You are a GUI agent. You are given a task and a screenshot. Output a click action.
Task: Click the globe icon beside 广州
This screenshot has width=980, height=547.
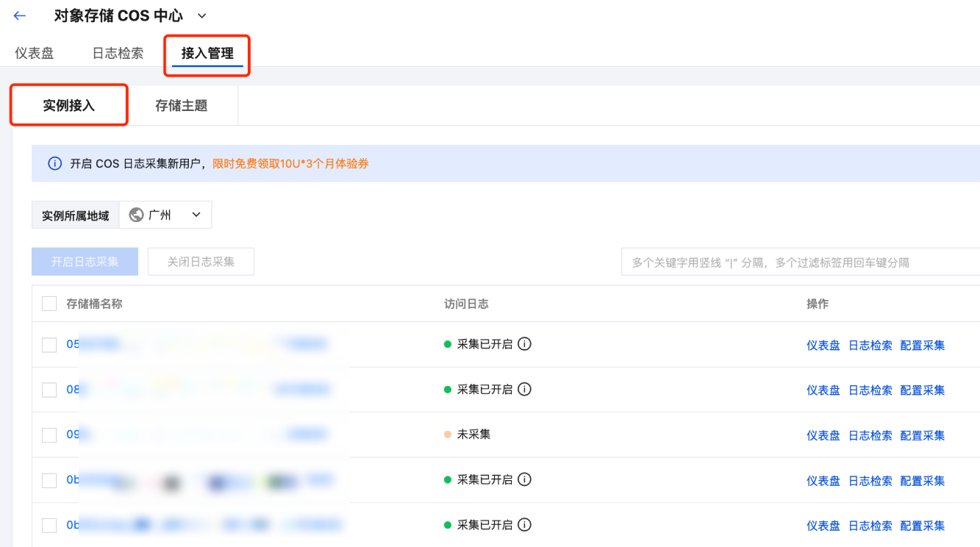click(136, 215)
